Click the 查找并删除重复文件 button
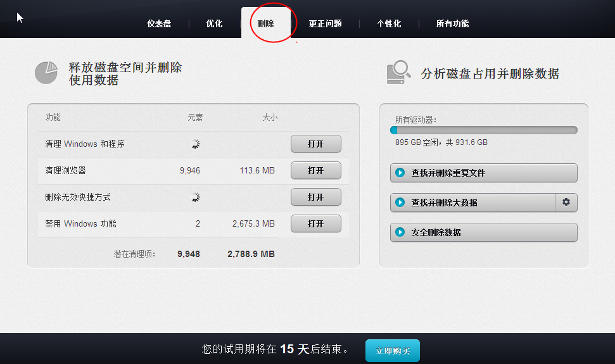 [x=484, y=173]
